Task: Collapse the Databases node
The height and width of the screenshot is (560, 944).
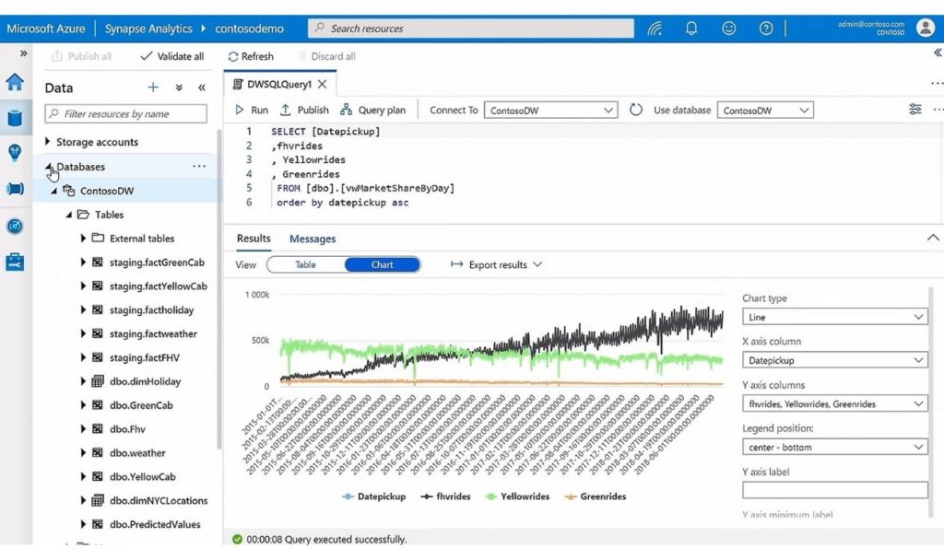Action: point(48,167)
